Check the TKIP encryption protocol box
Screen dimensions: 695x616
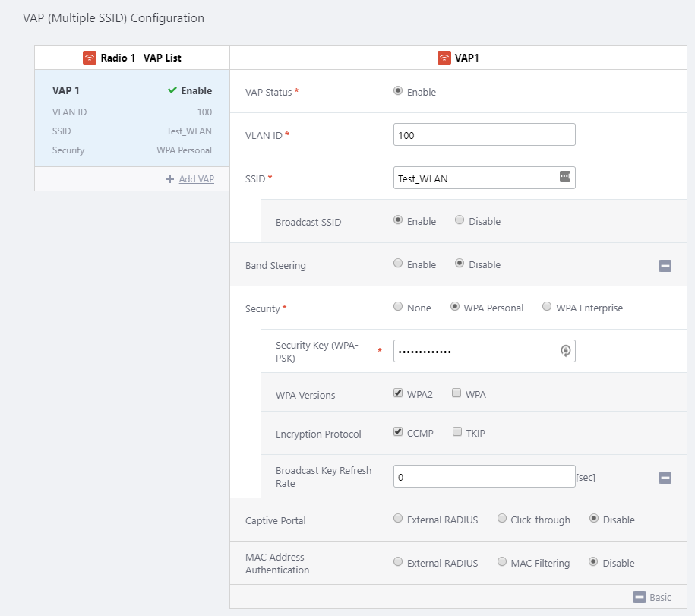(457, 432)
